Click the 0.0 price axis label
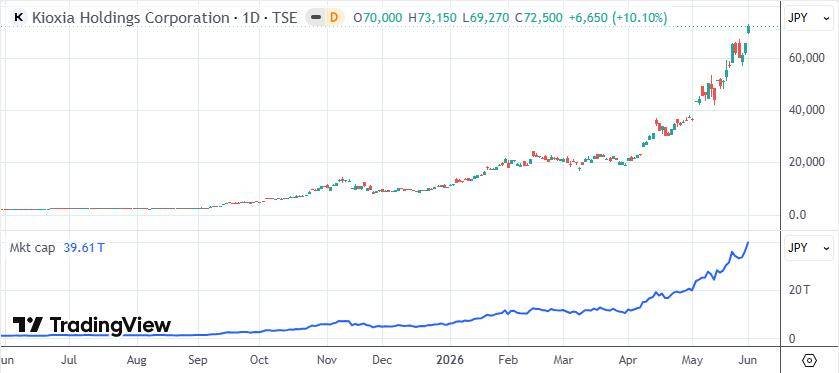This screenshot has width=839, height=373. (x=798, y=215)
